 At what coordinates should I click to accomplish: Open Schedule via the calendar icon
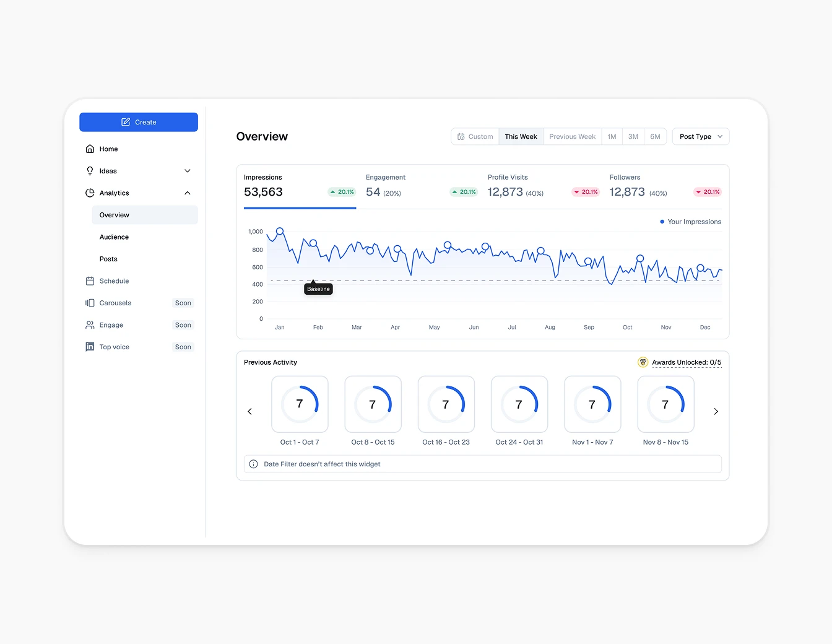coord(90,281)
